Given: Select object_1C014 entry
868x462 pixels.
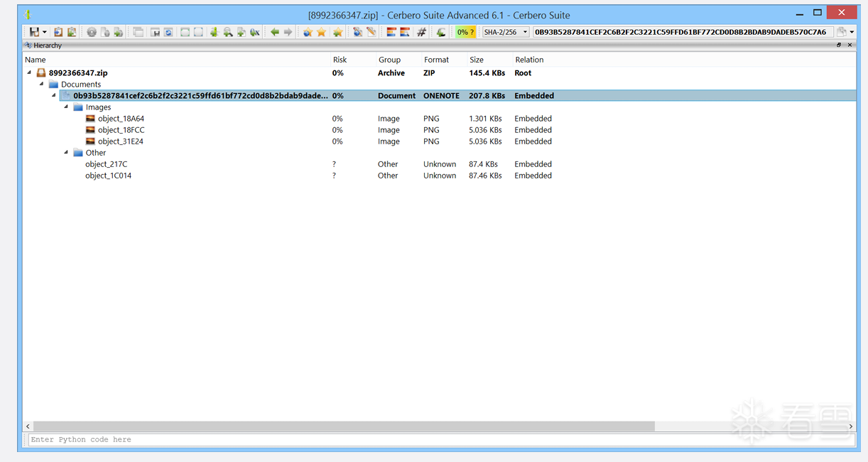Looking at the screenshot, I should tap(108, 175).
